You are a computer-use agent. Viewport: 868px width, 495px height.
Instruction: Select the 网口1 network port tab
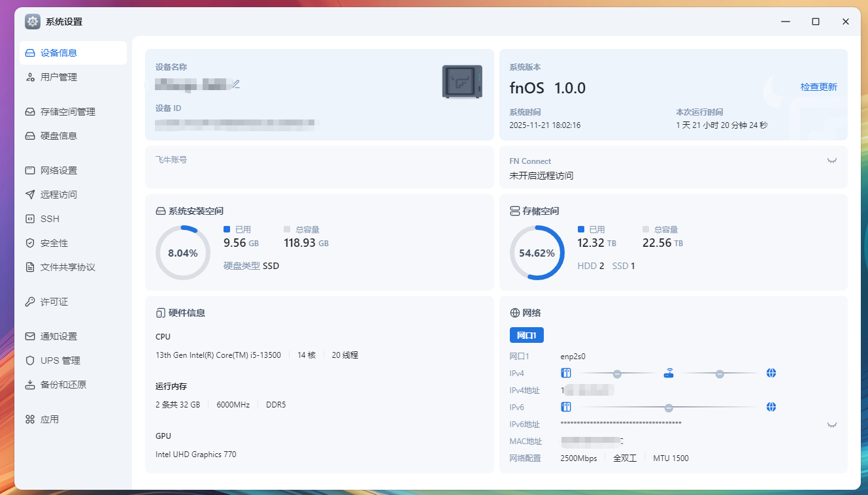[x=526, y=335]
